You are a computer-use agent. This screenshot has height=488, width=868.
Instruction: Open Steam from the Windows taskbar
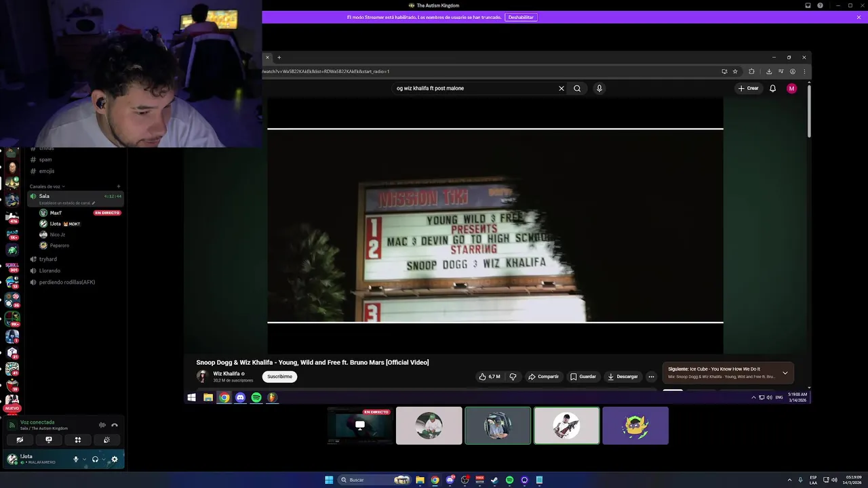pos(494,480)
